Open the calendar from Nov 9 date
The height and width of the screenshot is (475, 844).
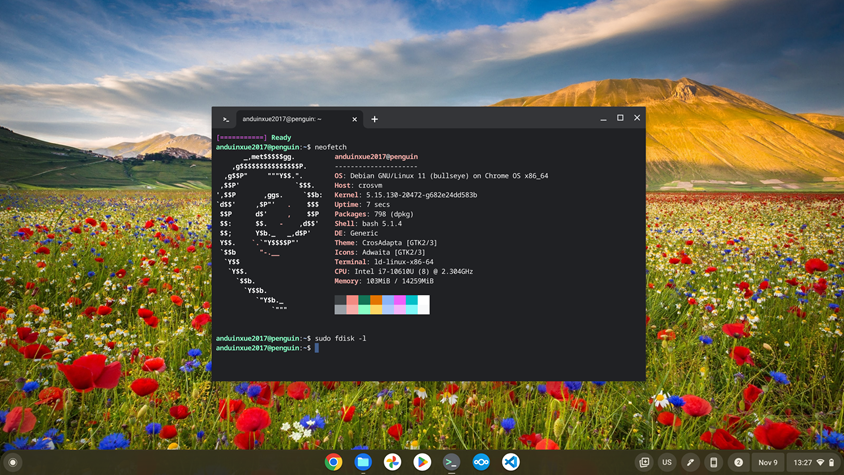point(767,462)
